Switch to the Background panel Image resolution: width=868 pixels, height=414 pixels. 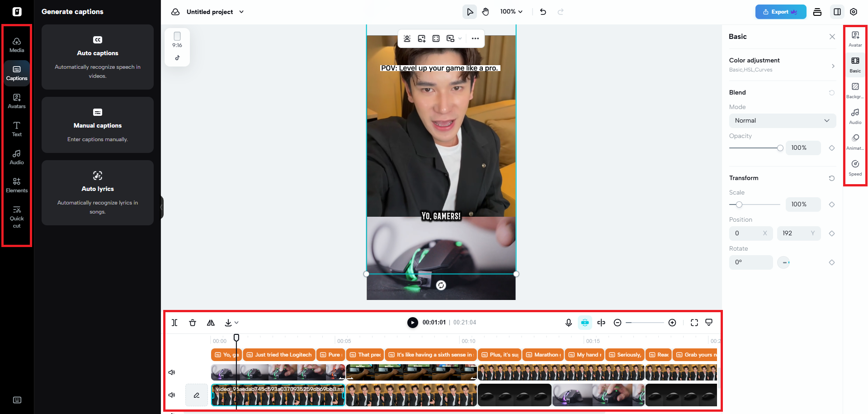pyautogui.click(x=855, y=89)
